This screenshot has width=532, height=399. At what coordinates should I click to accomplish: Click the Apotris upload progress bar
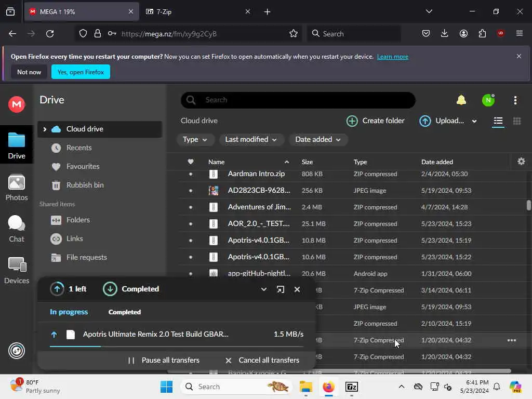(x=177, y=347)
